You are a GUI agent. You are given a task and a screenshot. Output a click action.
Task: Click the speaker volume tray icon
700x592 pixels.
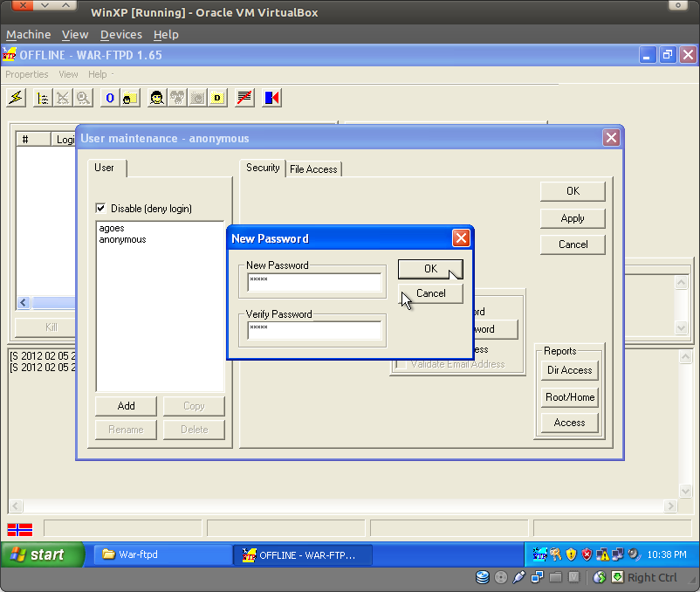tap(634, 554)
